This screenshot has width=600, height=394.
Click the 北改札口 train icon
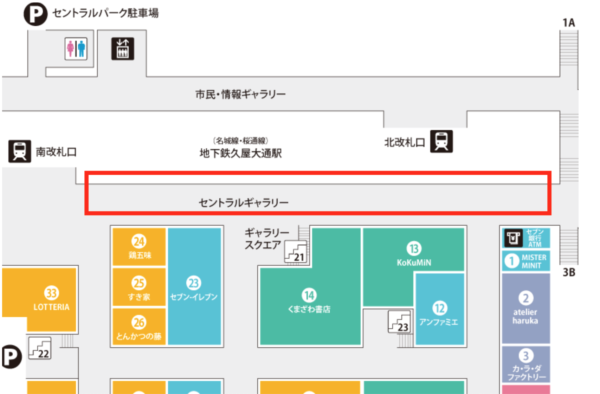(x=442, y=142)
